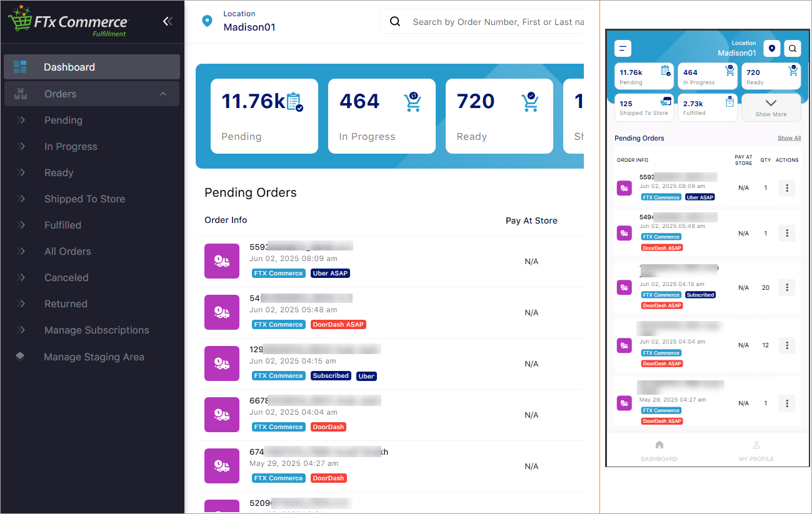Click the quantity value 20 in the mobile view
Image resolution: width=812 pixels, height=514 pixels.
coord(766,287)
